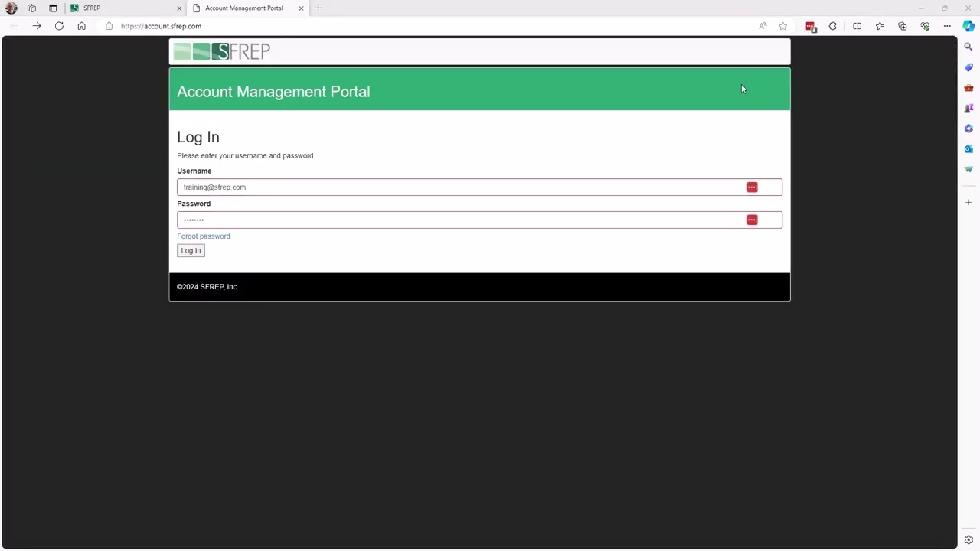Screen dimensions: 980x551
Task: Add this page to favorites star
Action: [x=782, y=26]
